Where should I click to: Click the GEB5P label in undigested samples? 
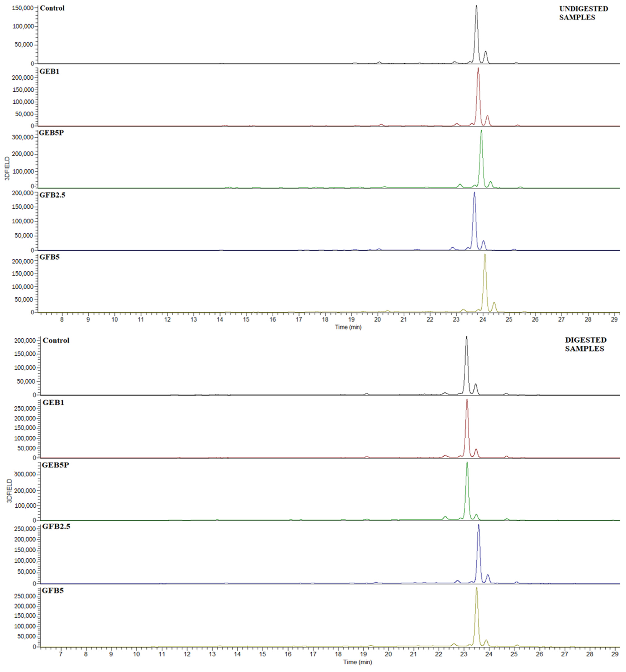point(51,132)
